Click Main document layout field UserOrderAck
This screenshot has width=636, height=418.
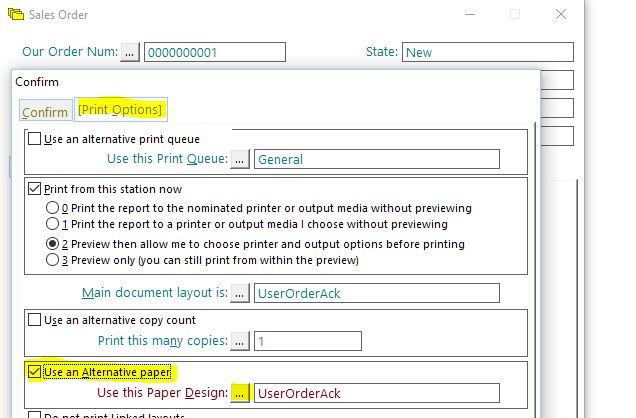pyautogui.click(x=377, y=293)
